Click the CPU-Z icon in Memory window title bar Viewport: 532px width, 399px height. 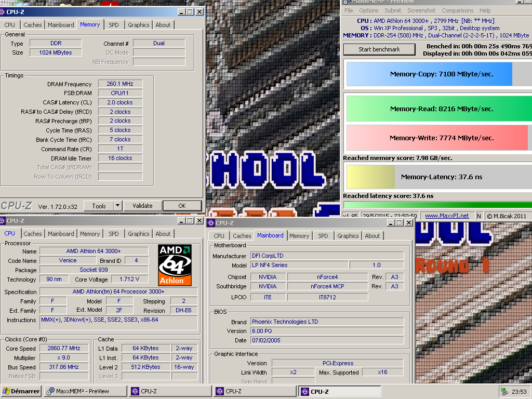pos(2,12)
